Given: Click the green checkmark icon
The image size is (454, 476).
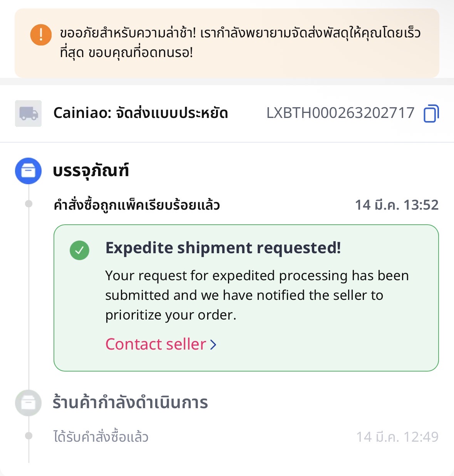Looking at the screenshot, I should (x=79, y=250).
